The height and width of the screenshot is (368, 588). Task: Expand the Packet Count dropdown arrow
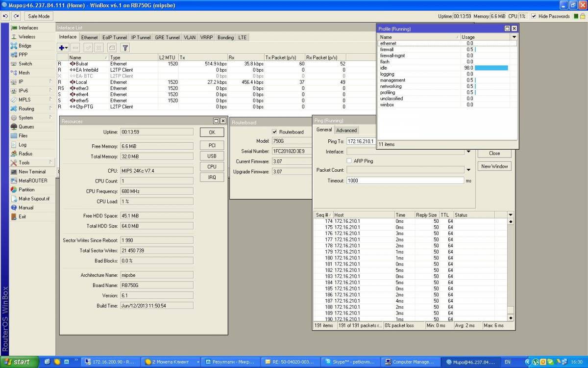pos(468,170)
